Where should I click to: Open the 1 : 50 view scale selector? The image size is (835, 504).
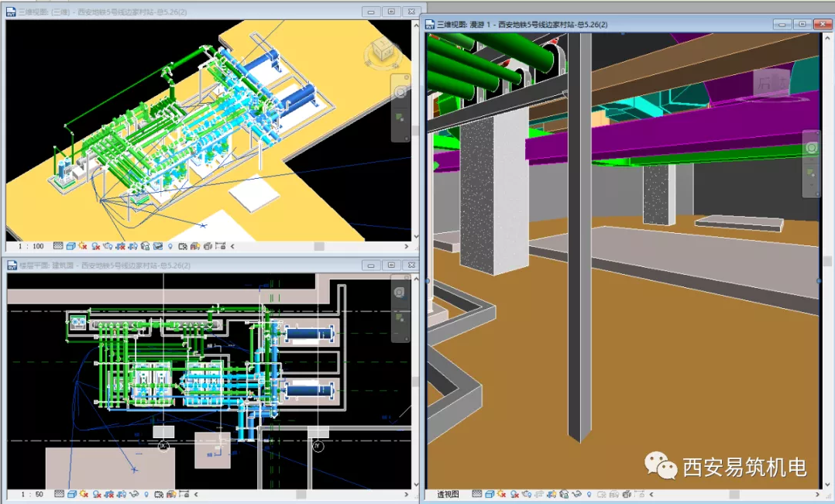tap(32, 495)
